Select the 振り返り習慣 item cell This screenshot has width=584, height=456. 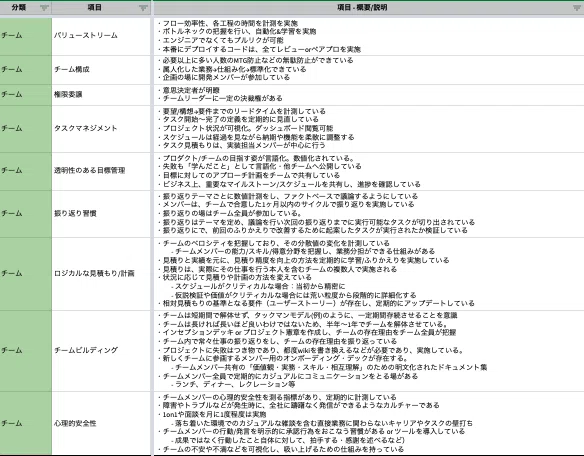(x=101, y=214)
